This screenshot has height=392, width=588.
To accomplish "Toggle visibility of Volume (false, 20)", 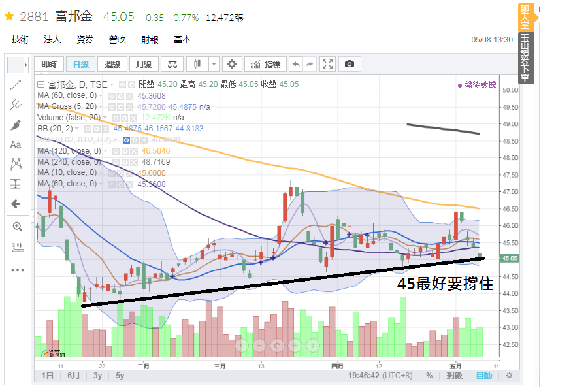I will (x=116, y=118).
